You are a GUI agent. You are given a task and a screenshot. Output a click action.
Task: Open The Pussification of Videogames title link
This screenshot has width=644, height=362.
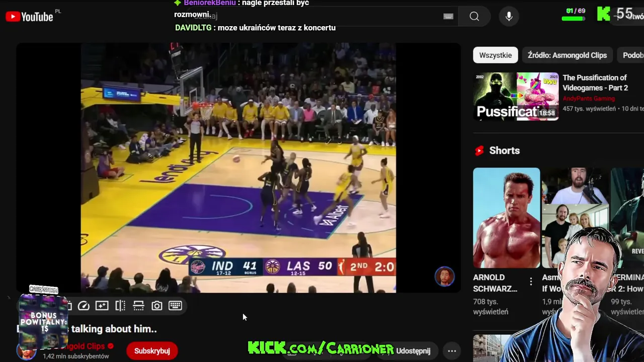(595, 82)
